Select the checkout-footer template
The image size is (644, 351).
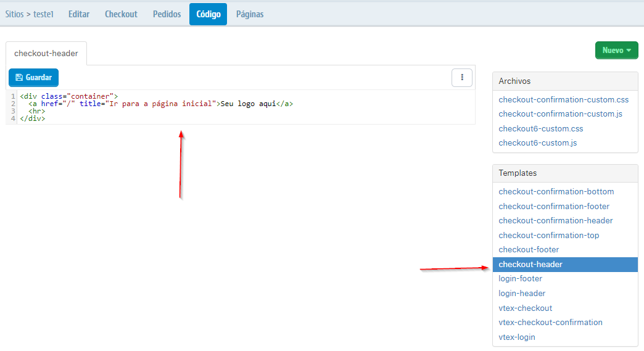(x=529, y=250)
